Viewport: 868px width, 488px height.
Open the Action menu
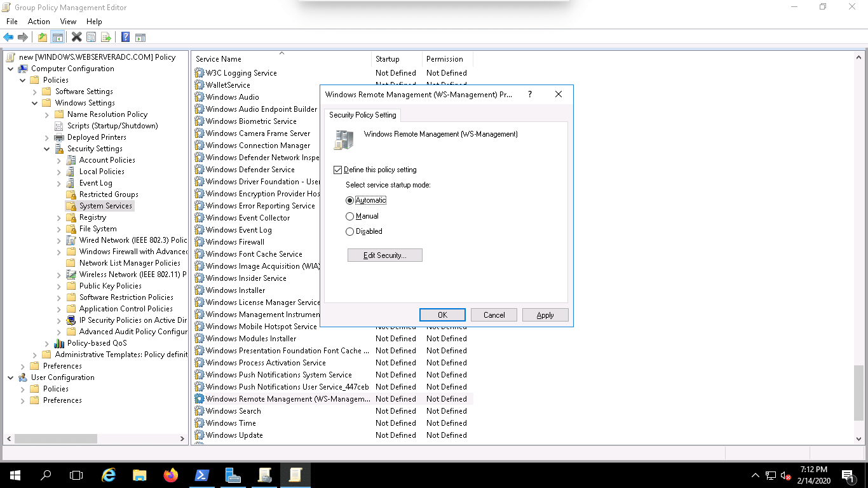[39, 22]
